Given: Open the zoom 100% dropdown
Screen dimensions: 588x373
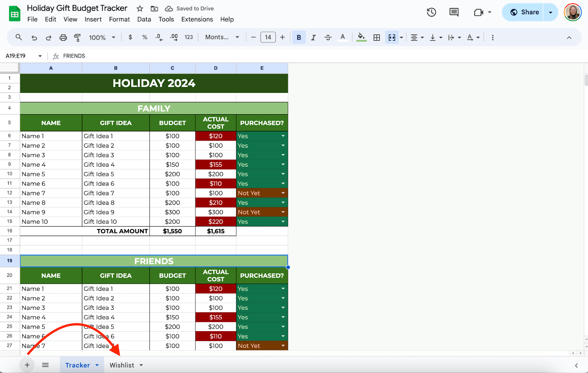Looking at the screenshot, I should (102, 37).
